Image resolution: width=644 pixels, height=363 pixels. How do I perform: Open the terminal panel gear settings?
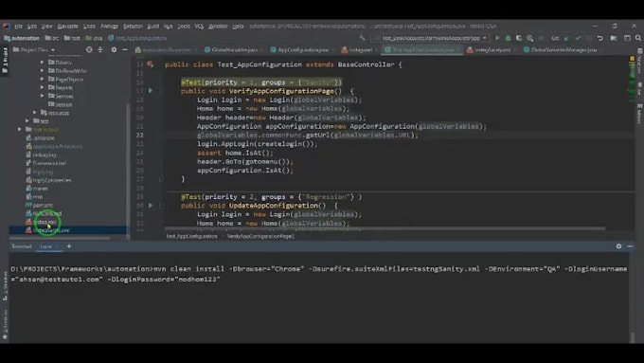[x=619, y=246]
